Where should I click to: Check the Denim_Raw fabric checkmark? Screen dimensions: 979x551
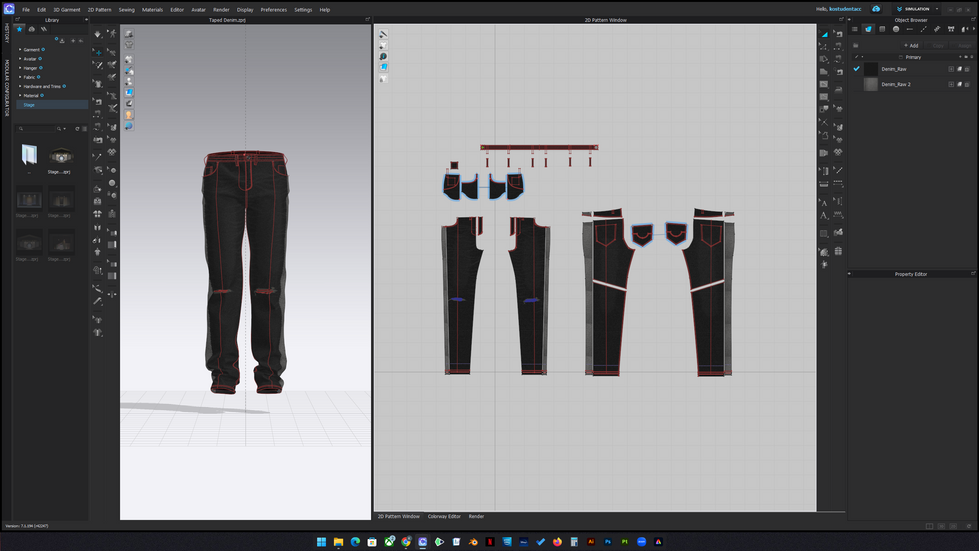857,69
